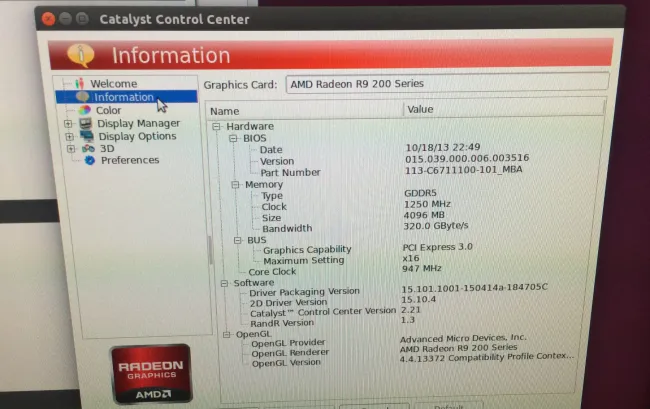Click the value 113-C6711100-101_MBA
The image size is (650, 409).
coord(463,169)
